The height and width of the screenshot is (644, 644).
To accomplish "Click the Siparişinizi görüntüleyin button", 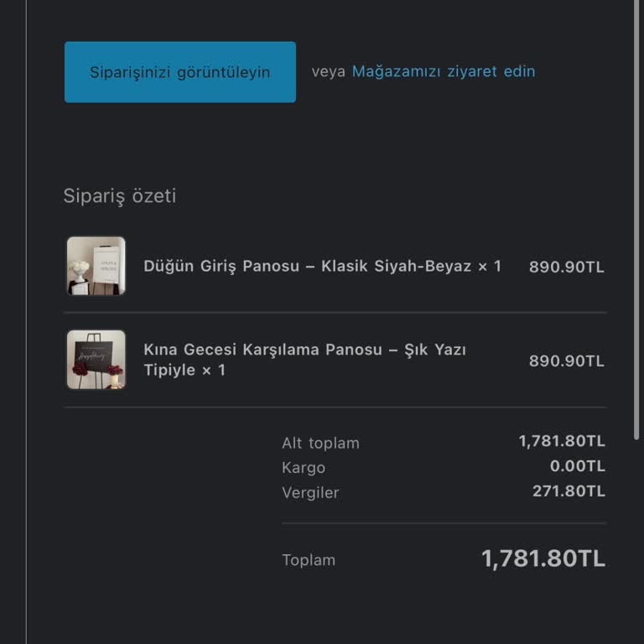I will click(179, 72).
